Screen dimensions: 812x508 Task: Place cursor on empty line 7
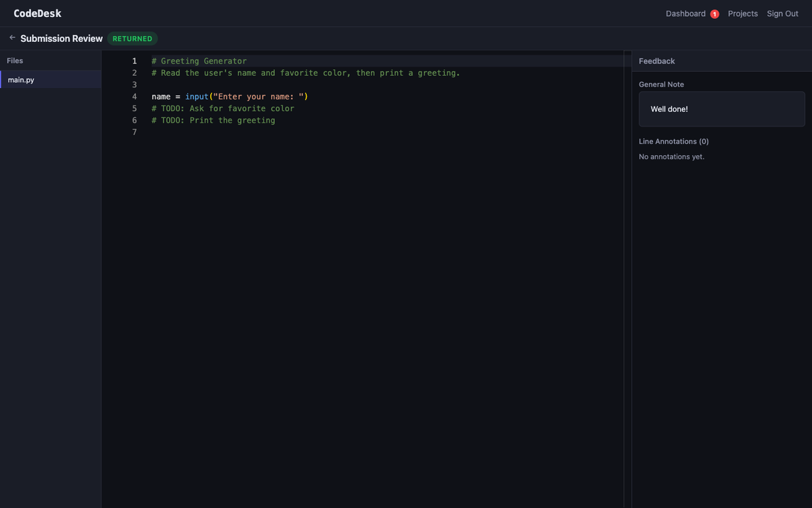271,132
